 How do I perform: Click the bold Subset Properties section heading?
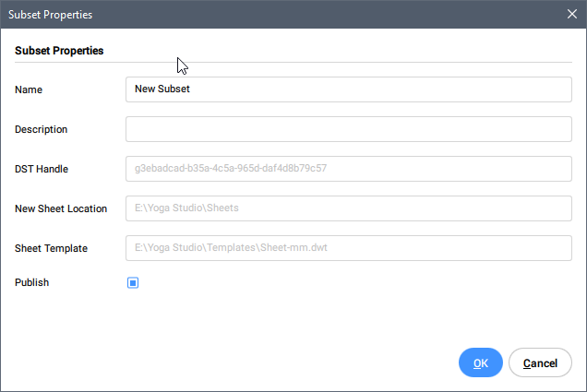59,51
